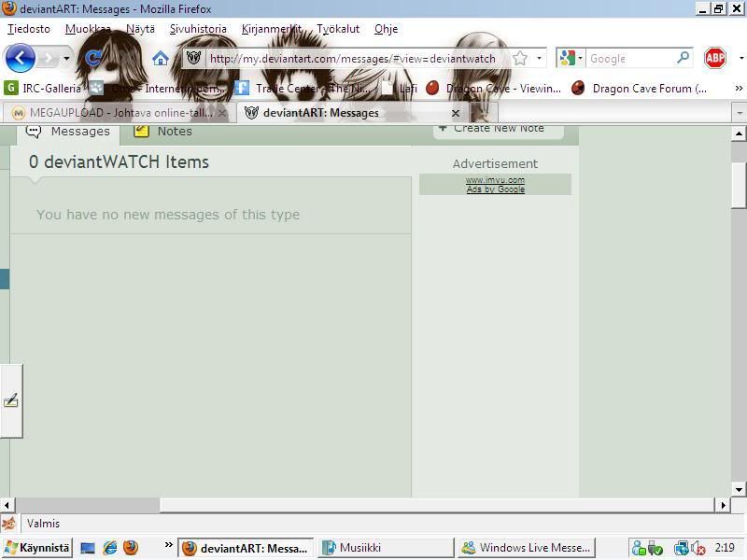747x560 pixels.
Task: Switch to the Musiikki taskbar window
Action: [x=386, y=548]
